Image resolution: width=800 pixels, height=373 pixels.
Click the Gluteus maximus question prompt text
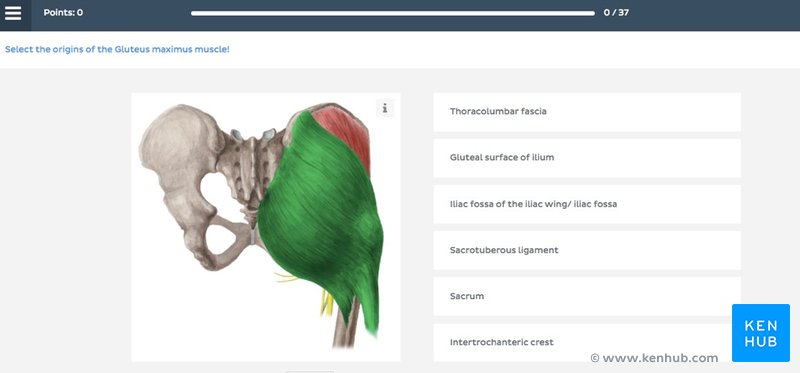pyautogui.click(x=117, y=49)
